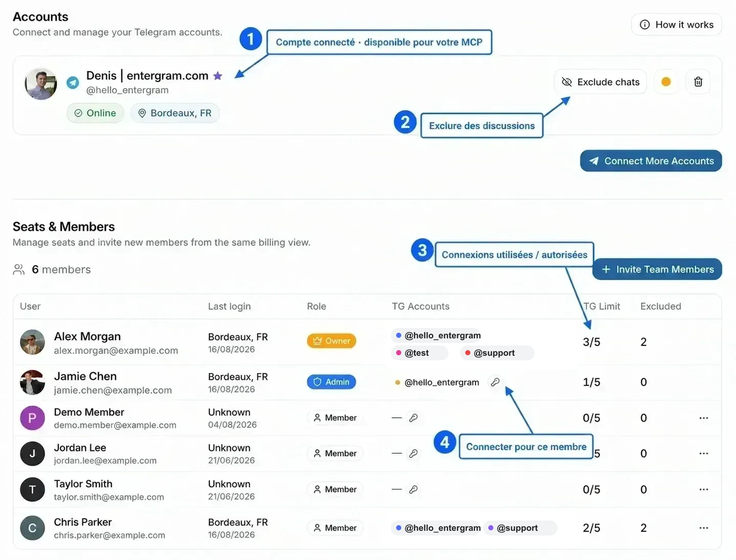The height and width of the screenshot is (560, 736).
Task: Click Denis profile photo
Action: coord(41,83)
